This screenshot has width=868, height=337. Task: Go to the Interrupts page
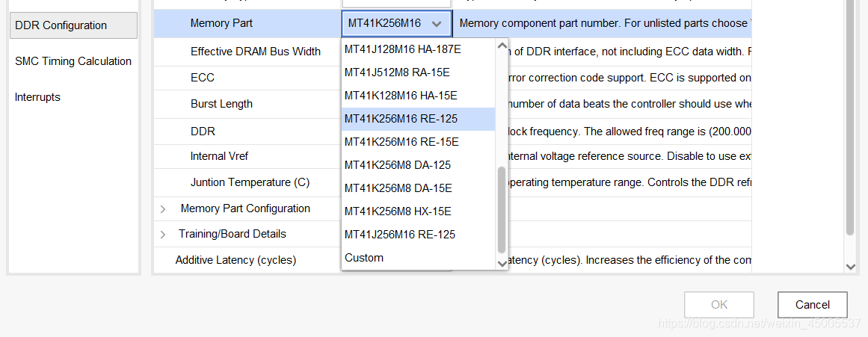click(x=37, y=97)
